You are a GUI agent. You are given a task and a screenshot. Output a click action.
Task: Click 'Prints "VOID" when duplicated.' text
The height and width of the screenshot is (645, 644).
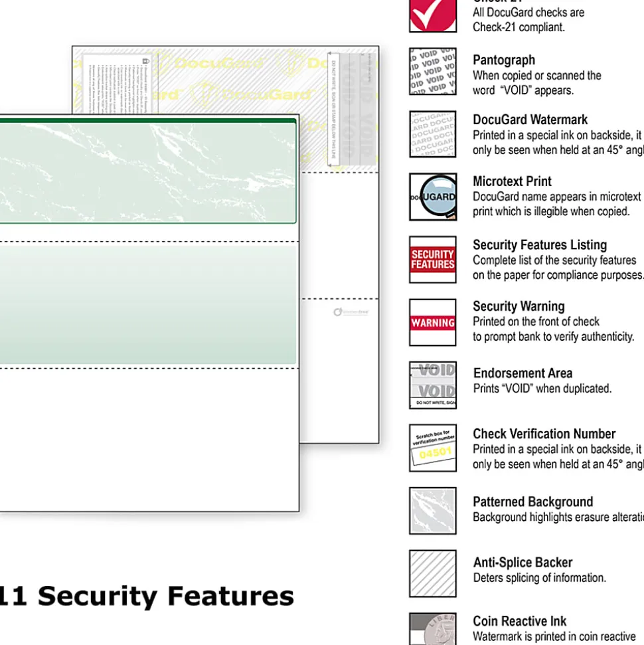(x=542, y=389)
